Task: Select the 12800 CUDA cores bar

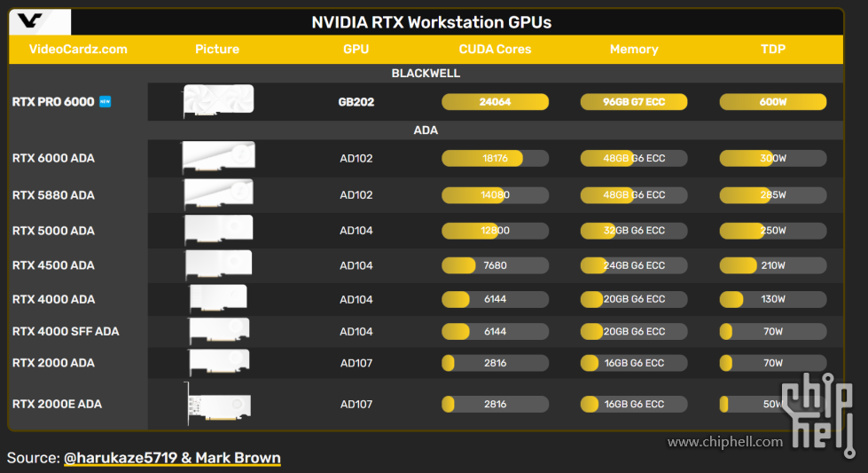Action: click(495, 231)
